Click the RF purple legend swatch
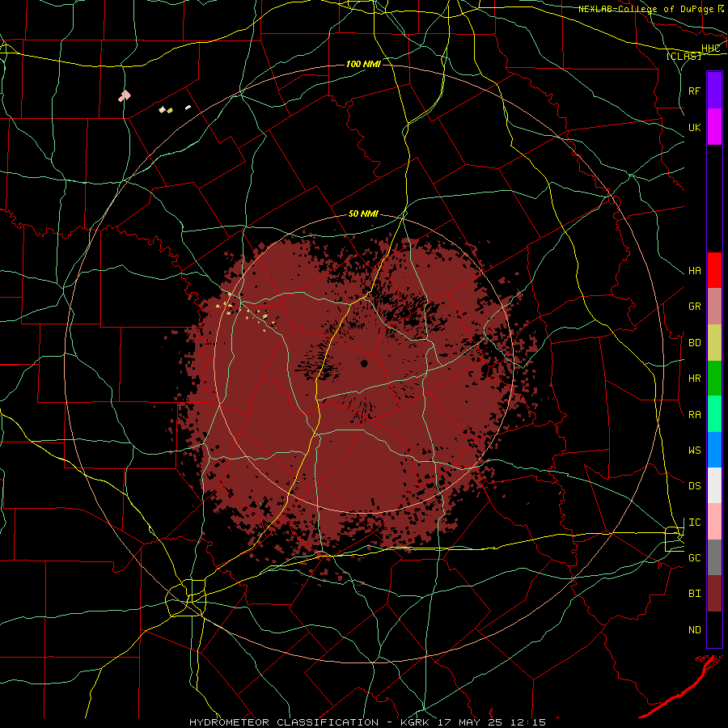 (x=714, y=90)
